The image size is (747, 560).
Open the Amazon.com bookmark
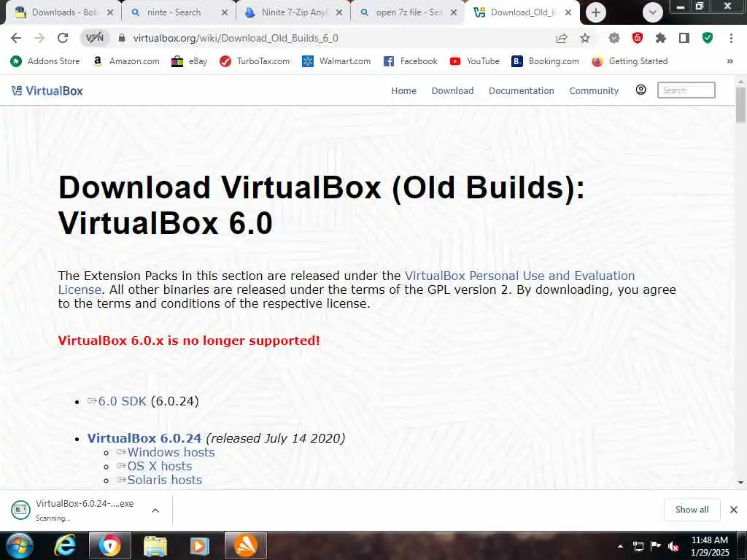126,61
